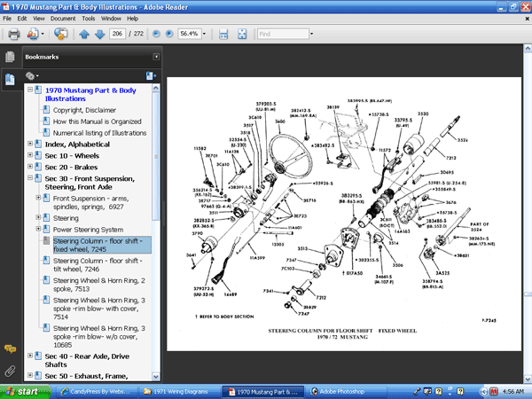The width and height of the screenshot is (532, 399).
Task: Select Steering Column fixed wheel, 7245 bookmark
Action: (x=102, y=245)
